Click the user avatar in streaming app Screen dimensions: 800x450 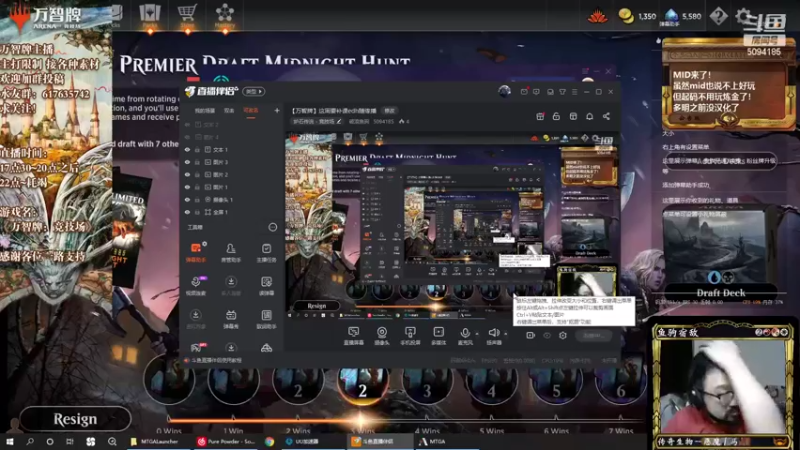point(504,91)
